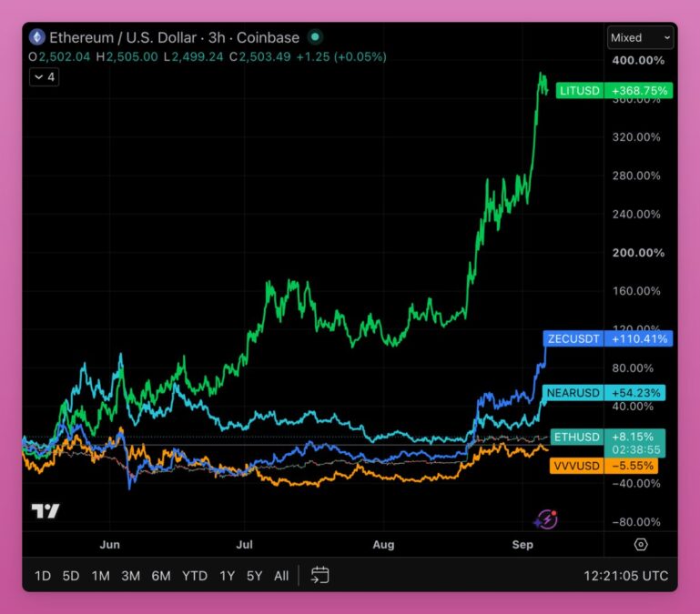Click the ZECUSDT price label
700x614 pixels.
(573, 338)
